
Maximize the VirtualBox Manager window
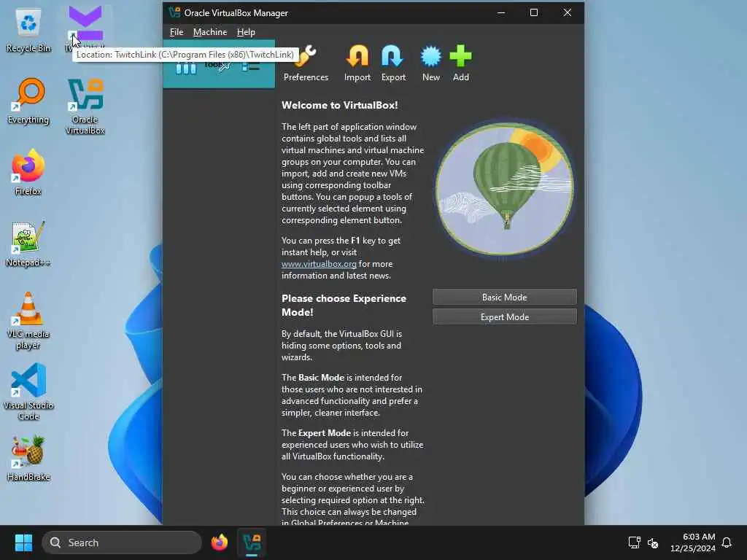click(533, 13)
